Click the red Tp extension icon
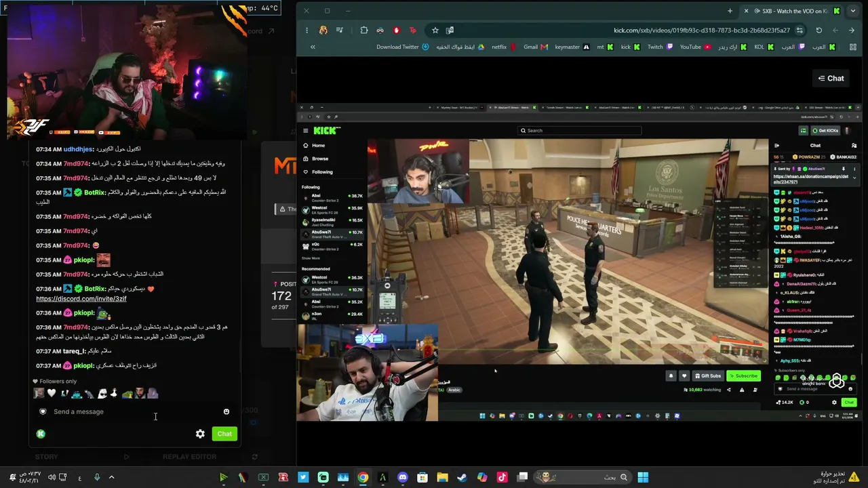The width and height of the screenshot is (868, 488). (x=412, y=30)
